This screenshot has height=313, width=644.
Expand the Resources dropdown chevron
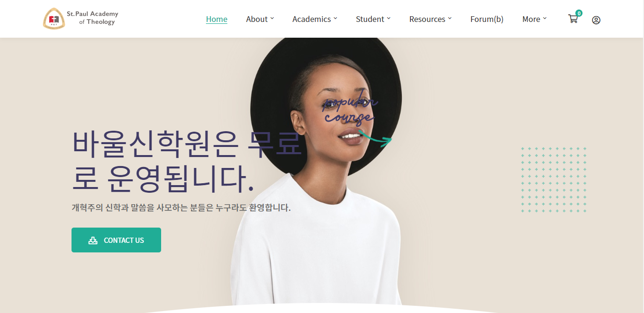click(450, 19)
